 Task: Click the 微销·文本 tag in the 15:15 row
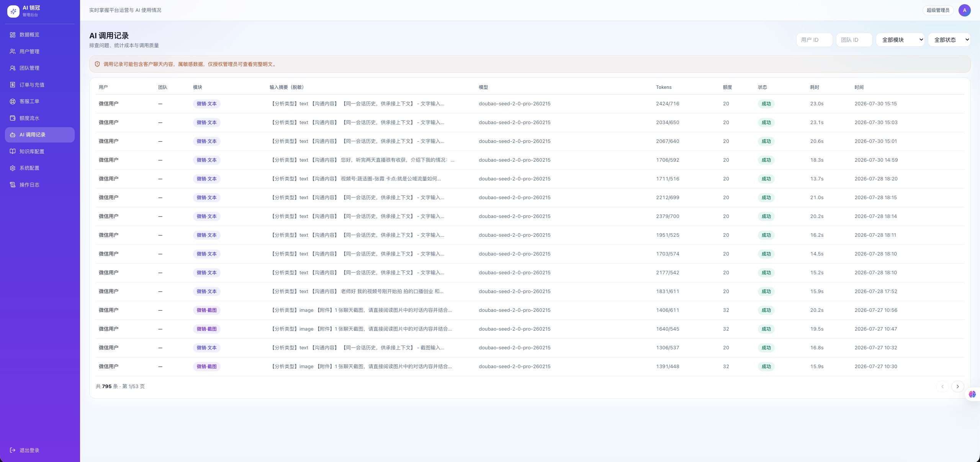pyautogui.click(x=207, y=104)
